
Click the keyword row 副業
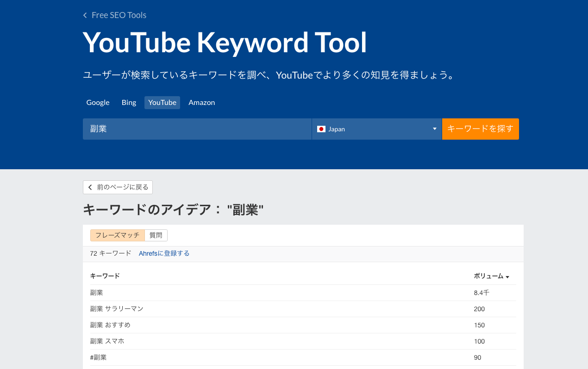click(303, 293)
